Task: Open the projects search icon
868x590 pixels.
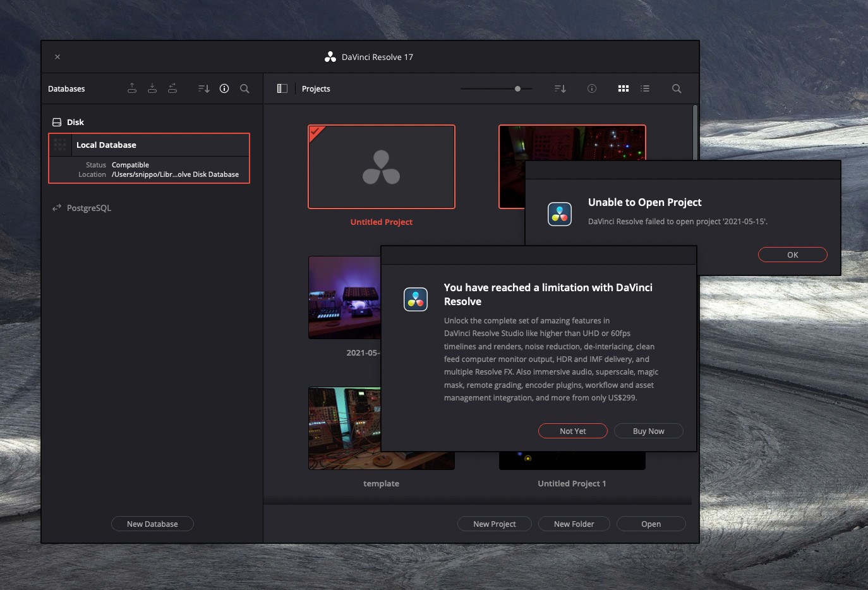Action: (677, 88)
